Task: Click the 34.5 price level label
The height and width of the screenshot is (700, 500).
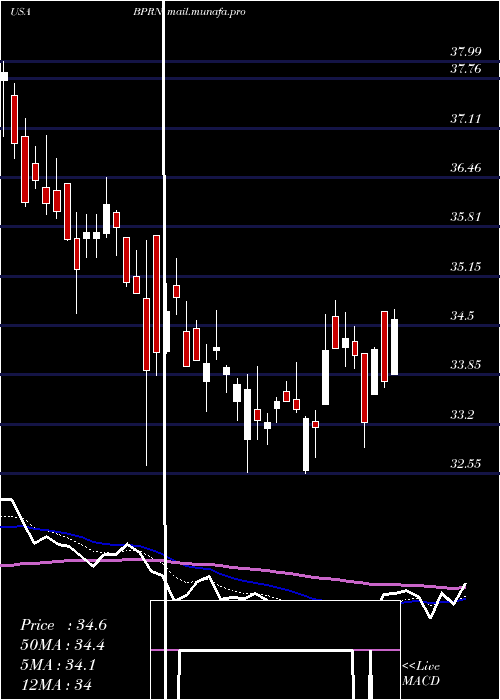Action: pos(462,316)
